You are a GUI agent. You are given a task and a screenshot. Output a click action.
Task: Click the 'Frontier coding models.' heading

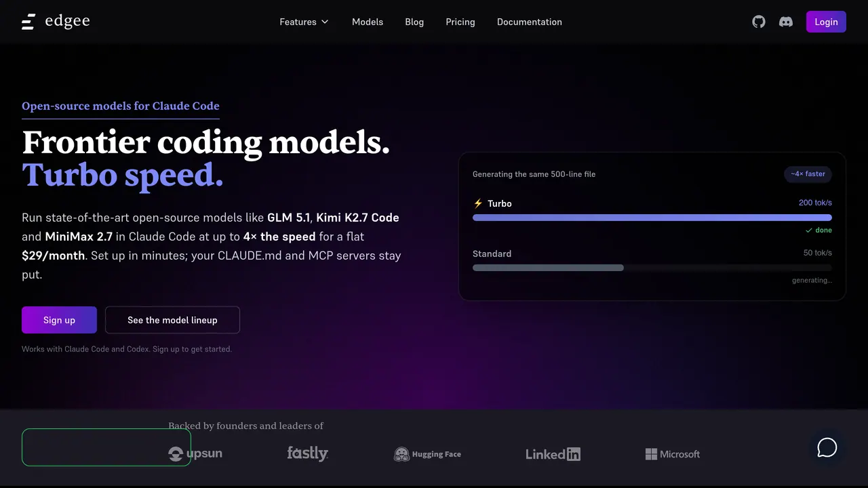coord(206,142)
